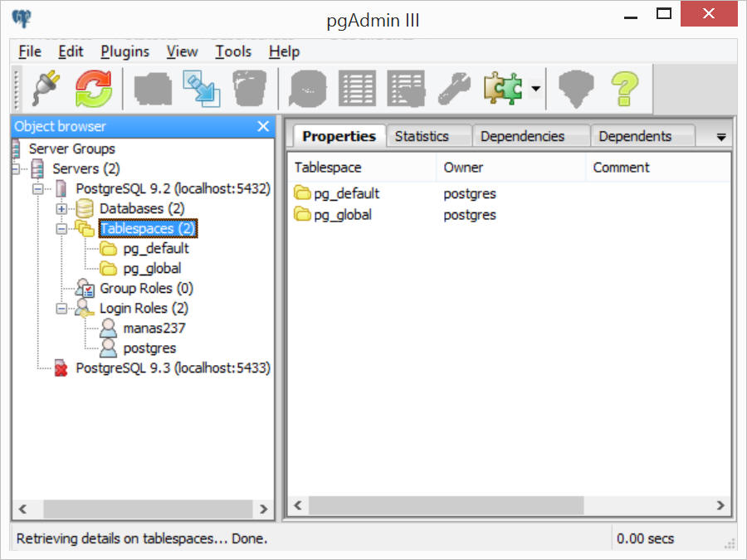
Task: Click the Login Roles icon
Action: point(85,309)
